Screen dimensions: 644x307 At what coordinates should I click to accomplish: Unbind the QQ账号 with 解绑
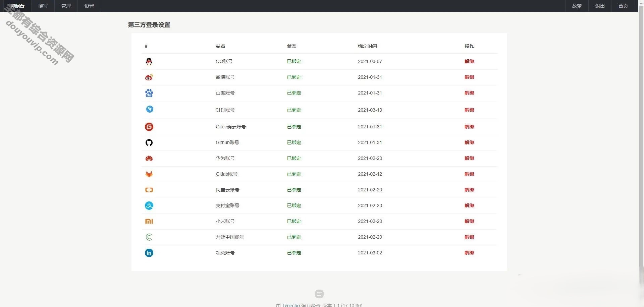(x=469, y=61)
